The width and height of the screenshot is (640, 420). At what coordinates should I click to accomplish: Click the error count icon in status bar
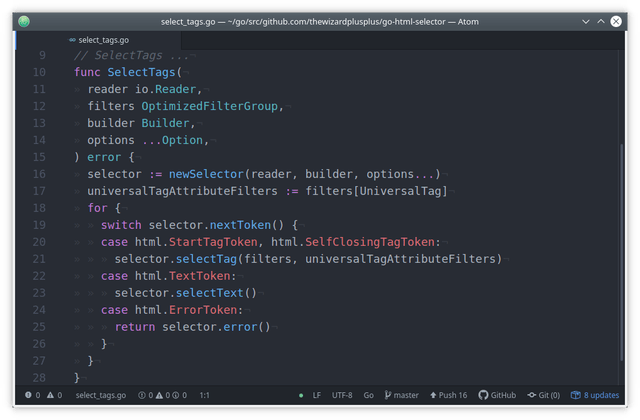click(28, 395)
